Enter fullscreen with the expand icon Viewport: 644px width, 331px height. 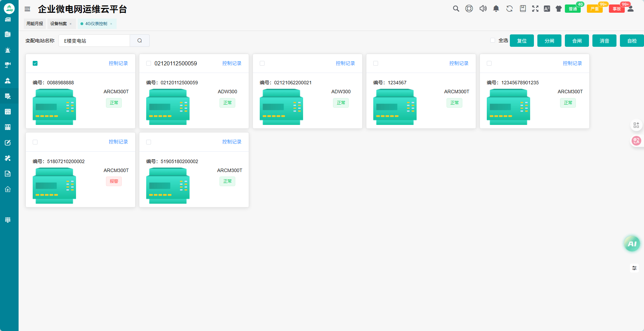click(535, 9)
